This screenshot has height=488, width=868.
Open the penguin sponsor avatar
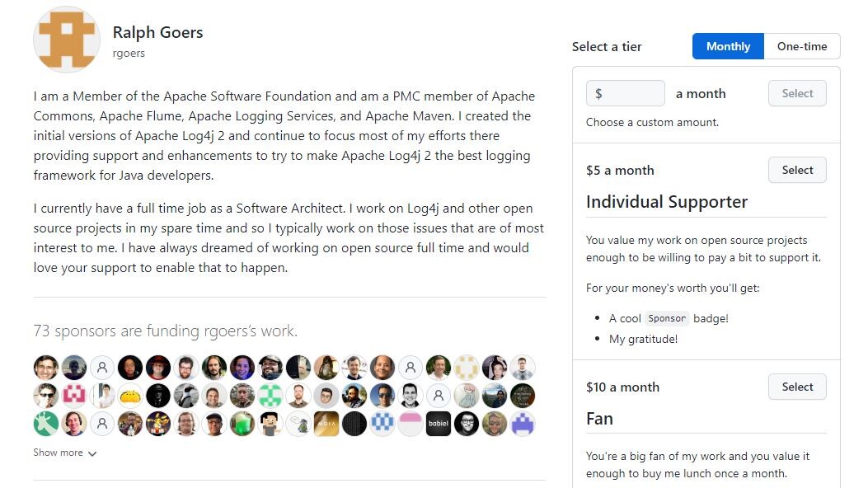[x=186, y=396]
